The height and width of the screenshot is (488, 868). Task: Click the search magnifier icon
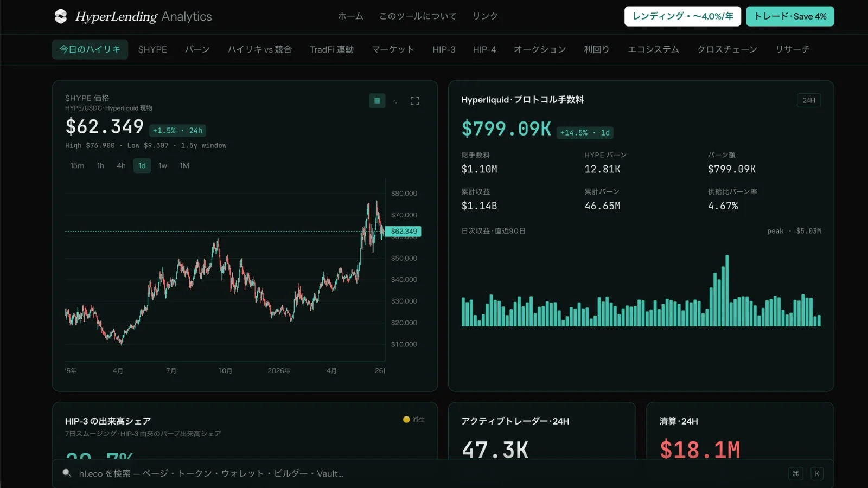click(67, 473)
